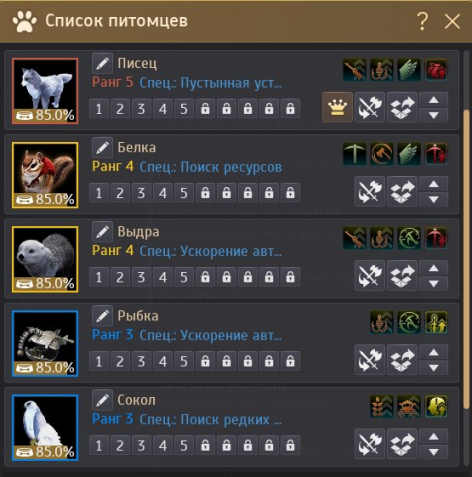Click the crown leader icon for Писец
Viewport: 472px width, 477px height.
click(337, 107)
